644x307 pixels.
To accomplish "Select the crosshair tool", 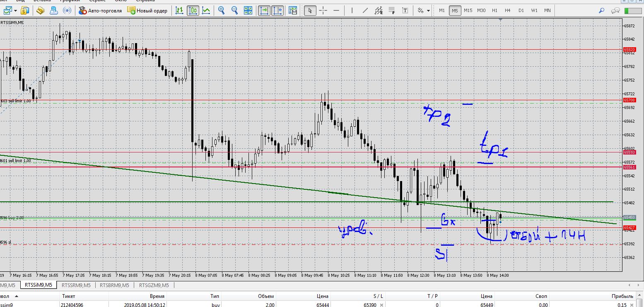I will click(x=323, y=10).
